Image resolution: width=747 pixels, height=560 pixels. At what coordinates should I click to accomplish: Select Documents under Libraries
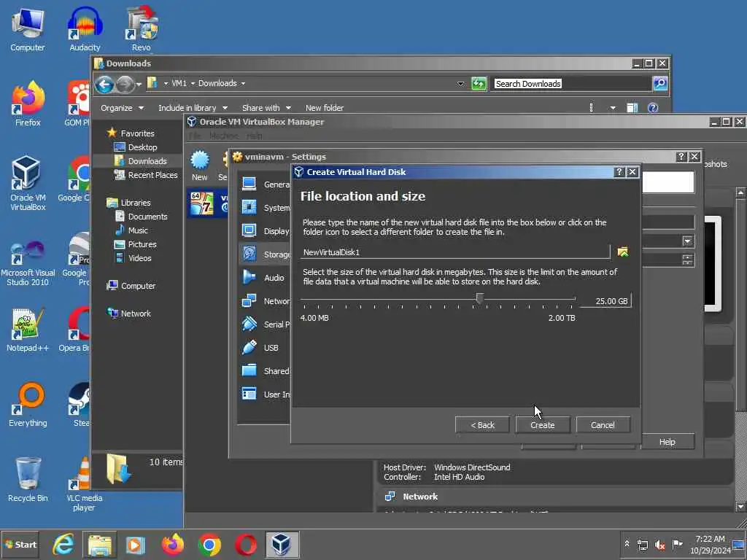click(x=147, y=216)
